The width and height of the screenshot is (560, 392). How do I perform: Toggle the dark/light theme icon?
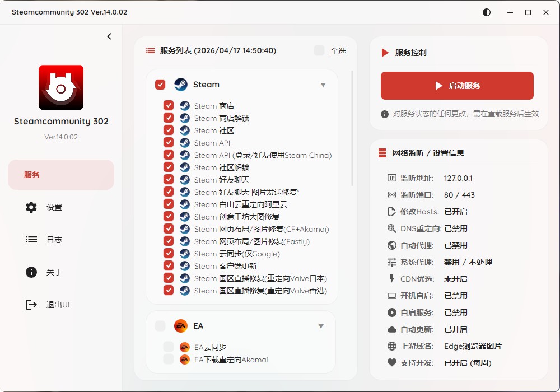tap(487, 12)
